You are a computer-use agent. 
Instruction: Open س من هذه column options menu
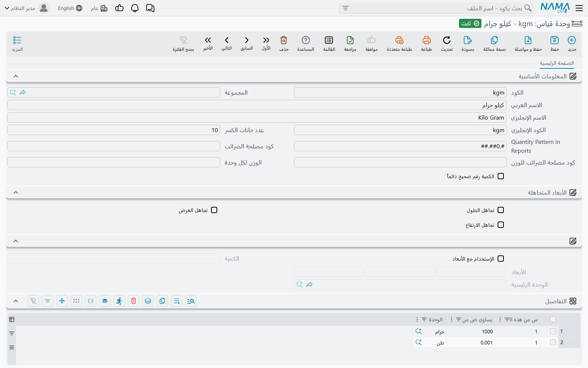(x=500, y=319)
